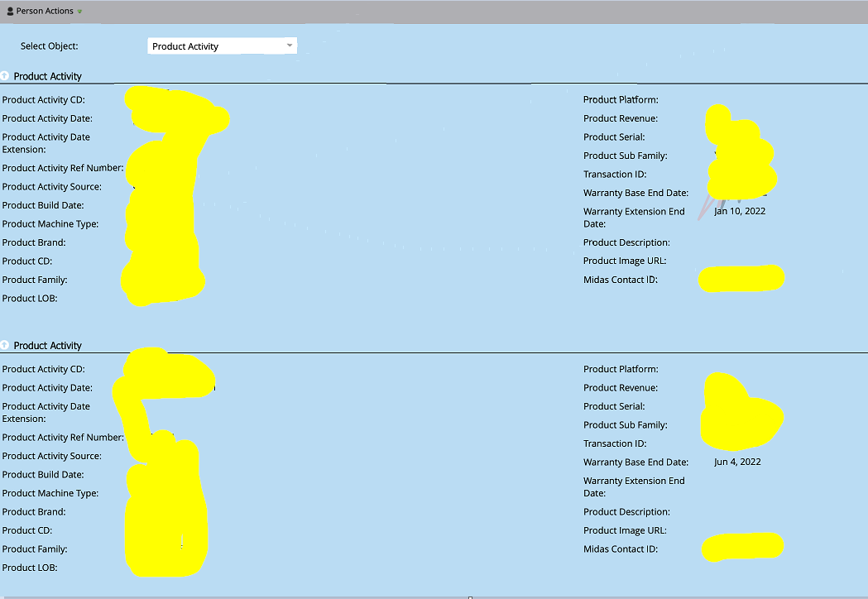Select the Jan 10, 2022 warranty extension date
This screenshot has width=868, height=599.
click(x=739, y=211)
